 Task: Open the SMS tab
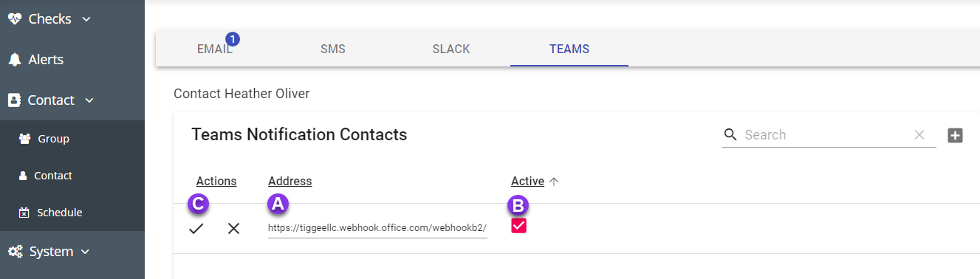(333, 49)
